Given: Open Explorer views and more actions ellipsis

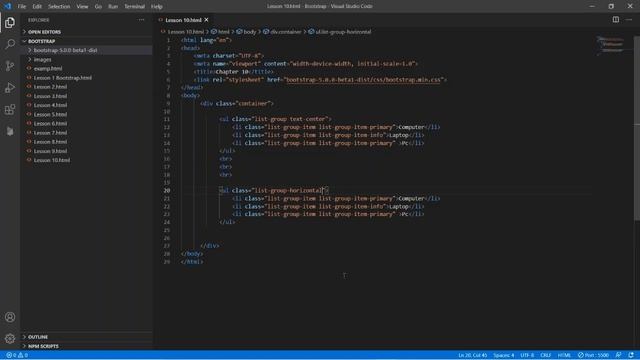Looking at the screenshot, I should point(141,20).
